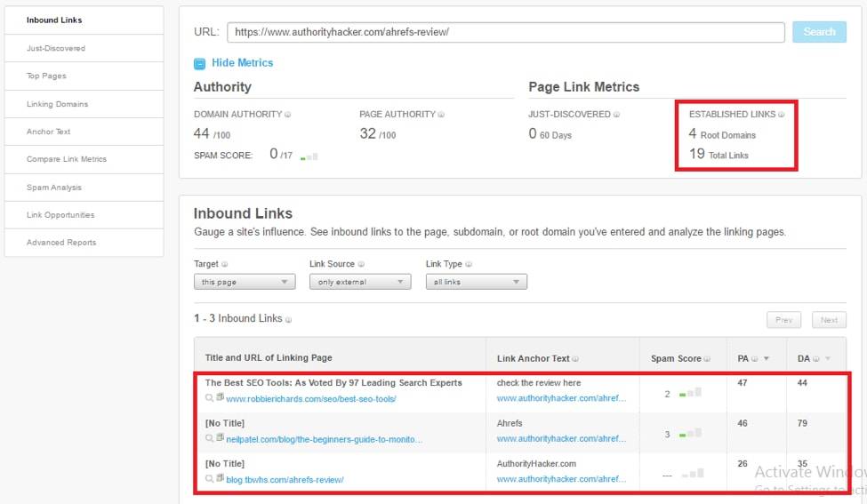This screenshot has width=867, height=504.
Task: Open info icon beside Spam Score column header
Action: click(x=707, y=358)
